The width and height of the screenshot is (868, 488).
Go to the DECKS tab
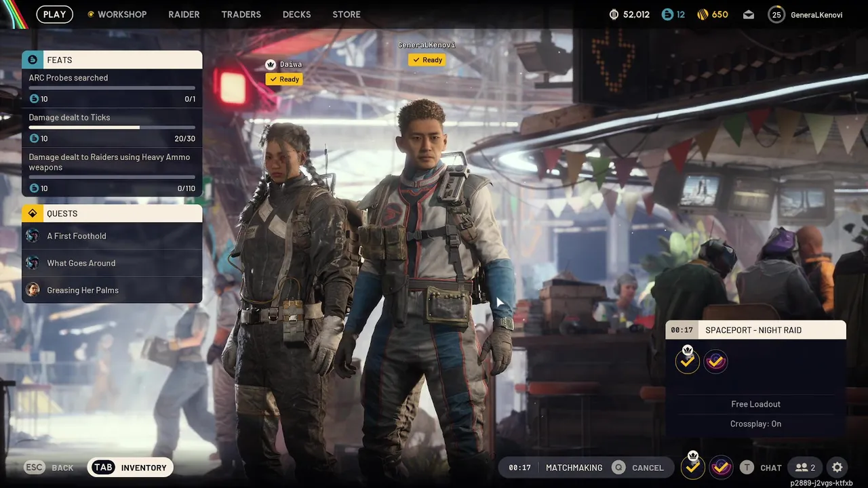click(x=296, y=14)
